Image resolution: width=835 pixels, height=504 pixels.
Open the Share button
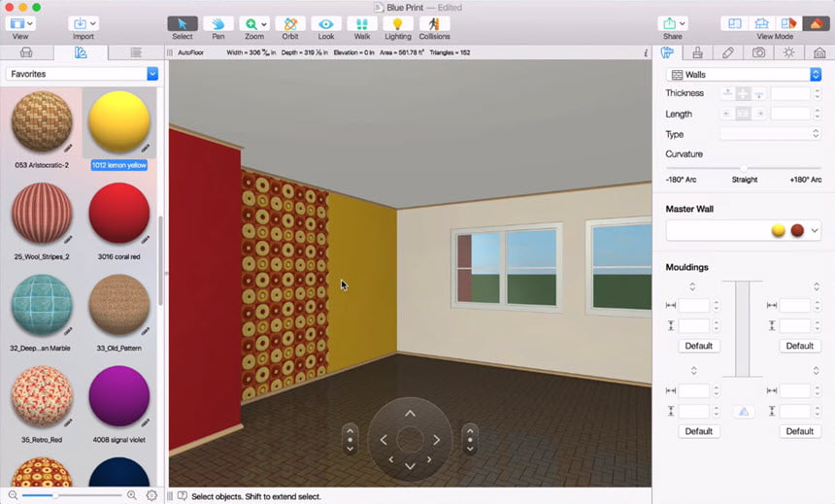[x=669, y=24]
